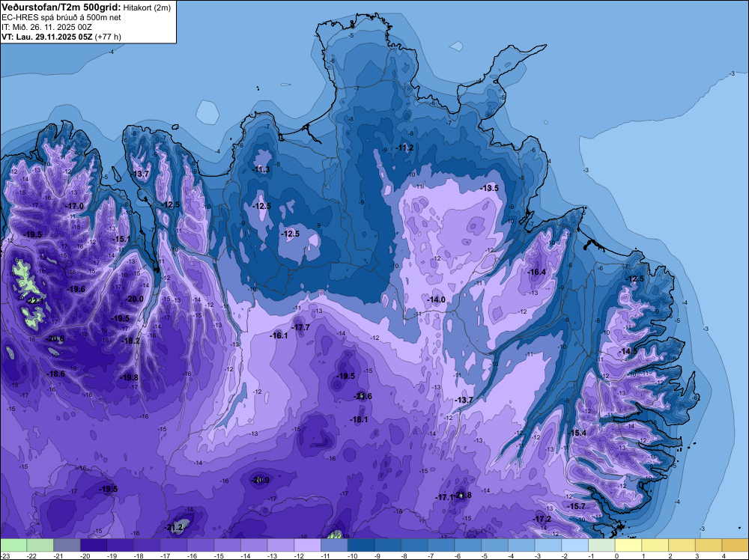Click the 'EC-HRES spá brúuð á 500m net' line
The image size is (749, 560).
(61, 18)
